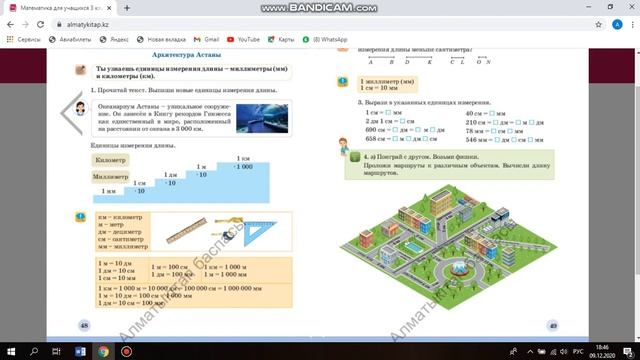Open the volume tray icon
This screenshot has width=640, height=360.
tap(564, 351)
